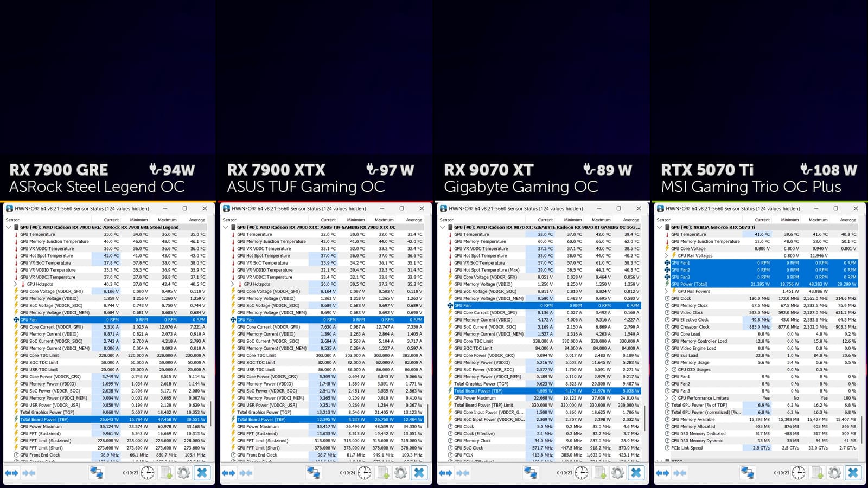Expand GPU D3D Usages in RTX 5070 Ti window

point(666,369)
